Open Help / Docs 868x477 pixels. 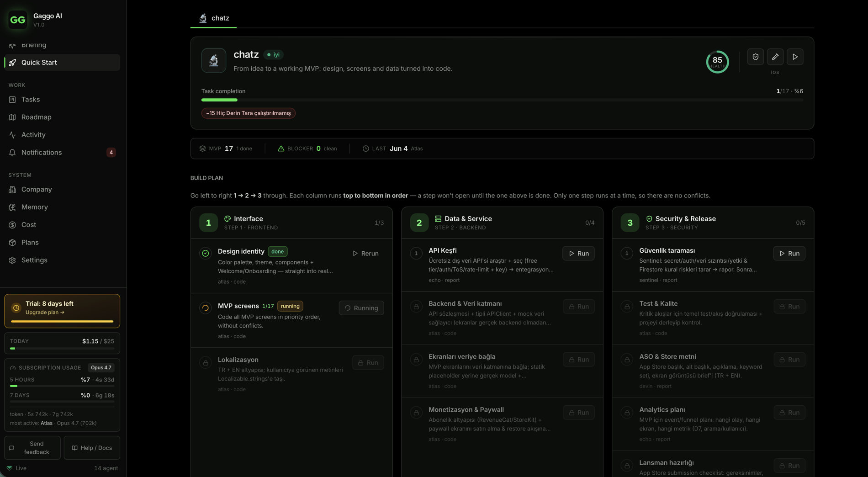pyautogui.click(x=92, y=448)
